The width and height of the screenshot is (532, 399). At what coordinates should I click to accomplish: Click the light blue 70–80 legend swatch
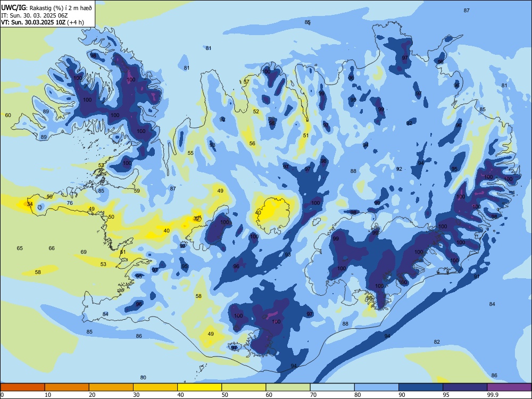click(332, 387)
